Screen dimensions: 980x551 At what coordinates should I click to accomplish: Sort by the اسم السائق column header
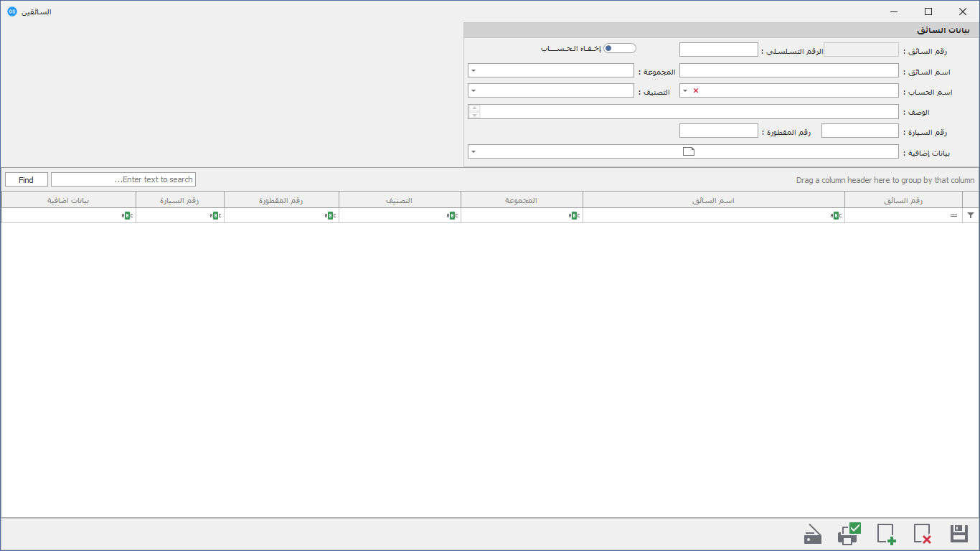714,200
